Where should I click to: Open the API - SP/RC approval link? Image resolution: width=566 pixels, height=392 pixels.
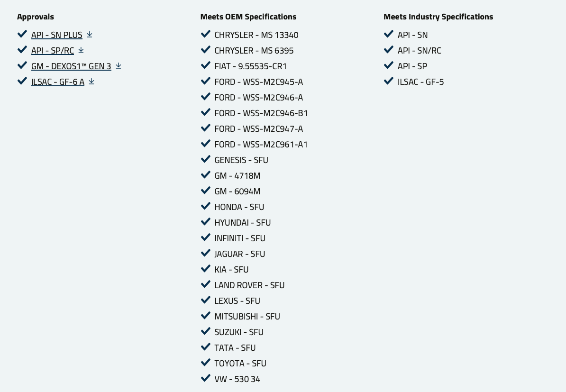click(x=53, y=51)
